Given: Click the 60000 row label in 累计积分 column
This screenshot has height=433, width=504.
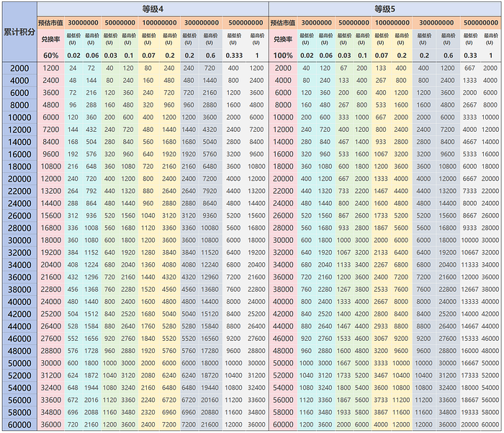Looking at the screenshot, I should 19,425.
